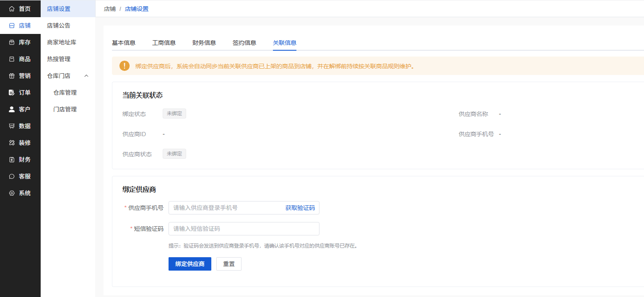Focus the 短信验证码 input field
The height and width of the screenshot is (297, 644).
click(244, 229)
